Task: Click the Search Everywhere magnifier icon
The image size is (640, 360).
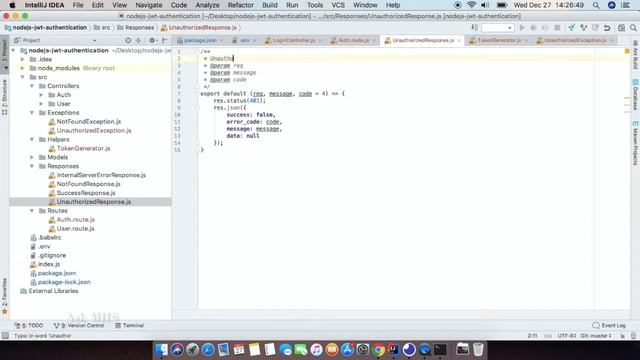Action: pyautogui.click(x=633, y=28)
